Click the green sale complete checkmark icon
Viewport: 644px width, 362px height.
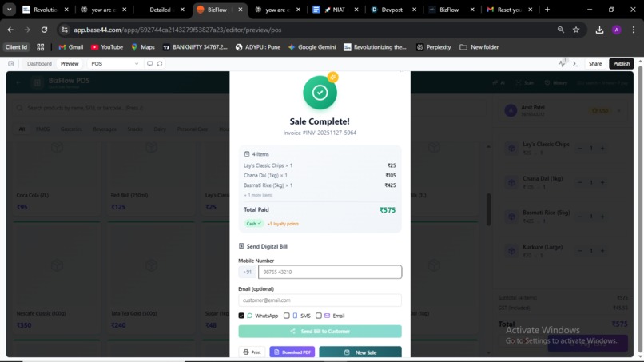pyautogui.click(x=320, y=93)
